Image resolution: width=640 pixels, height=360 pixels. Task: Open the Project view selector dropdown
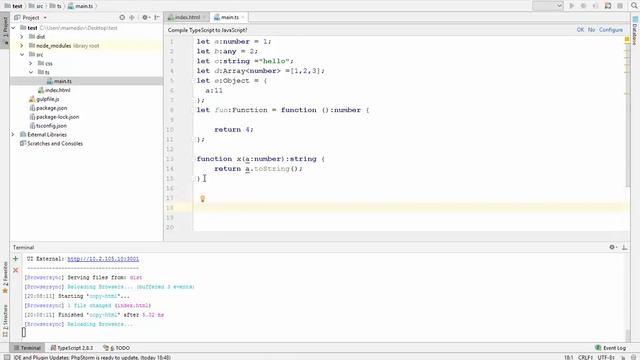[31, 18]
